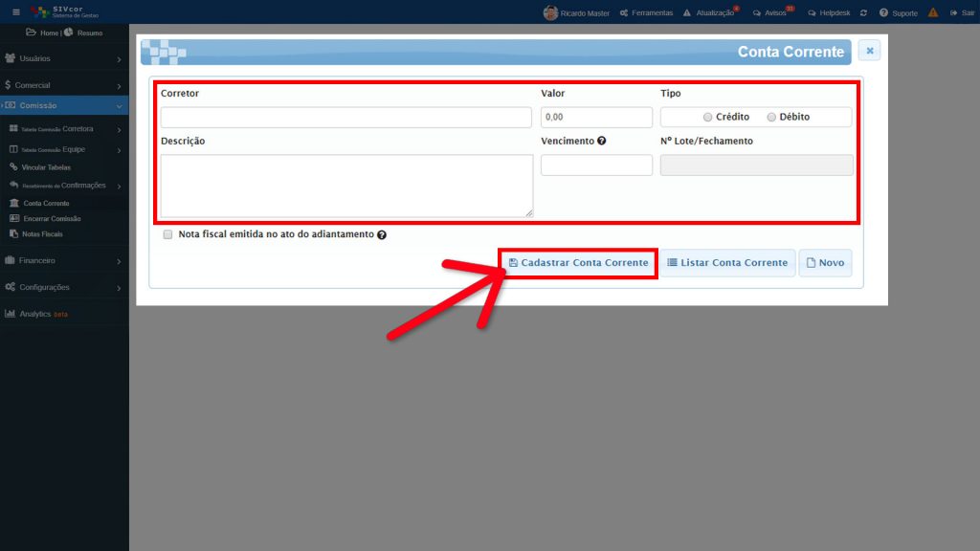Viewport: 980px width, 551px height.
Task: Click the Tabela Comissão Corretora grid icon
Action: click(13, 128)
